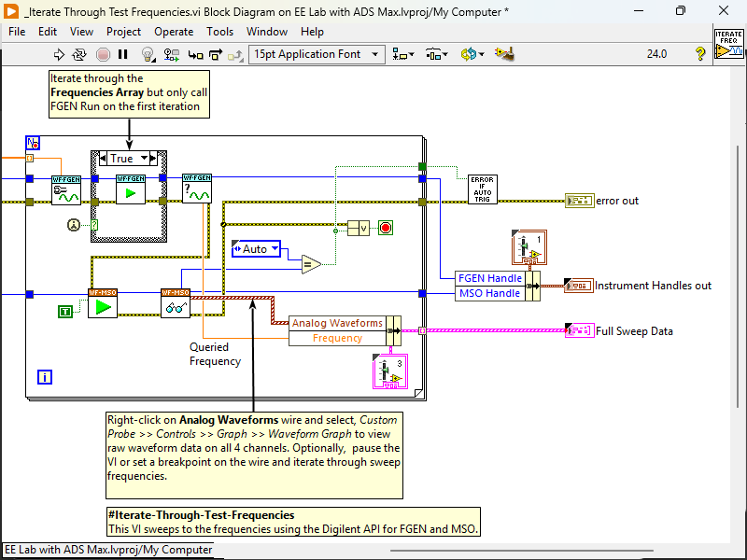
Task: Open the Help menu
Action: 312,32
